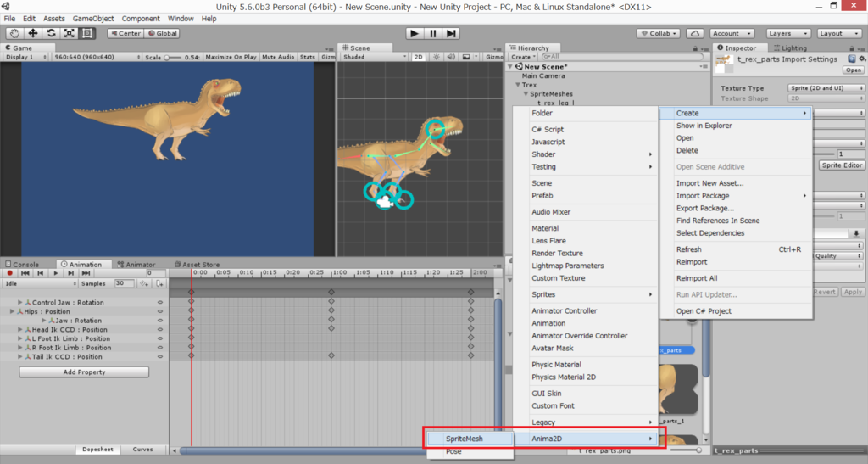Open the Layout dropdown
The height and width of the screenshot is (464, 868).
pyautogui.click(x=838, y=33)
